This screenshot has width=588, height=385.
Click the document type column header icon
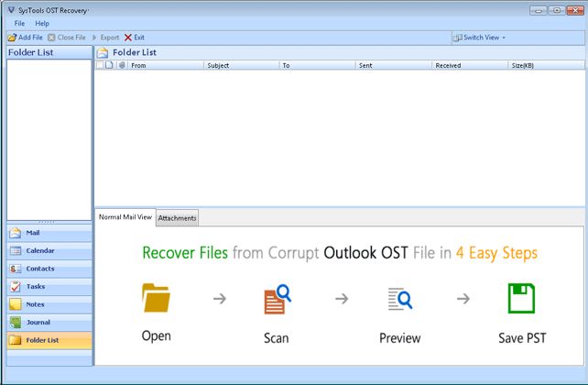click(109, 65)
